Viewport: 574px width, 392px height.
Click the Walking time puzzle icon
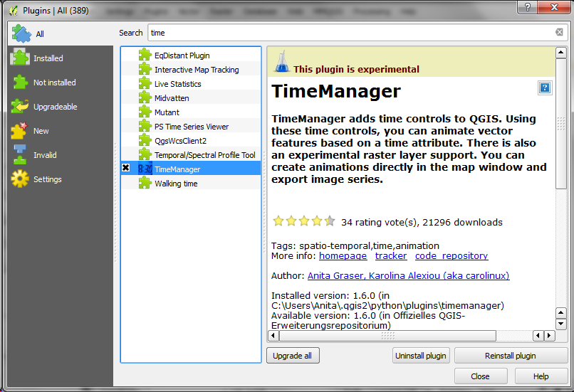pyautogui.click(x=145, y=184)
